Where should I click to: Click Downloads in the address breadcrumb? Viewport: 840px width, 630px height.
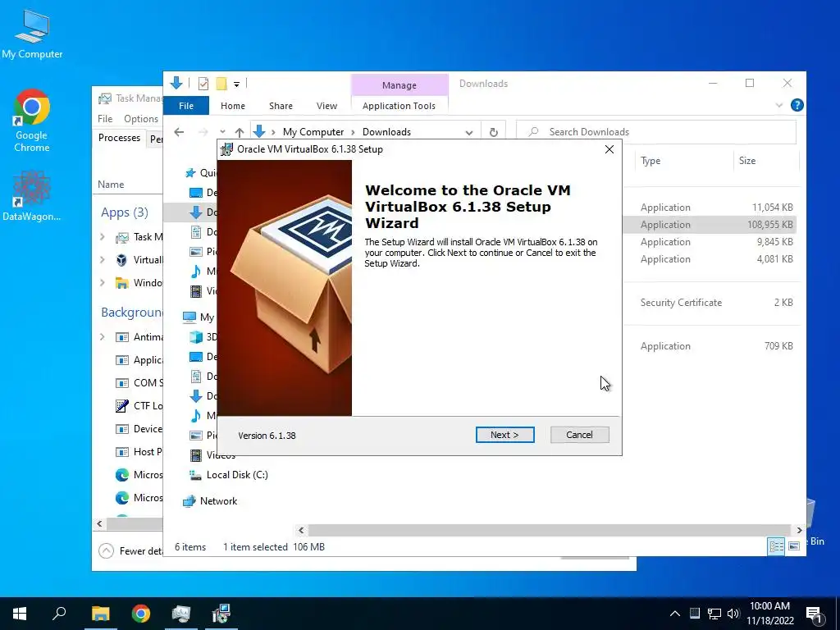(386, 132)
